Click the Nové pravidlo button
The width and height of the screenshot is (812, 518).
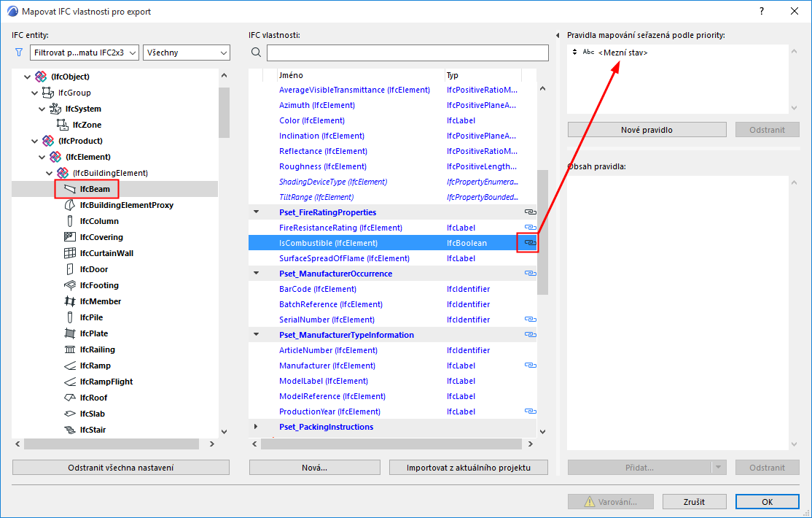click(647, 130)
